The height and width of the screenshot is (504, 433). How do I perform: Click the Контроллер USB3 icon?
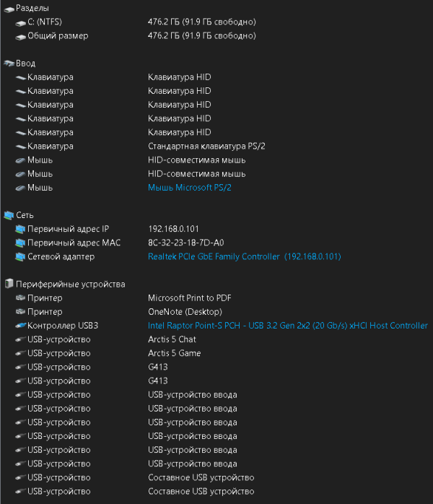click(20, 326)
